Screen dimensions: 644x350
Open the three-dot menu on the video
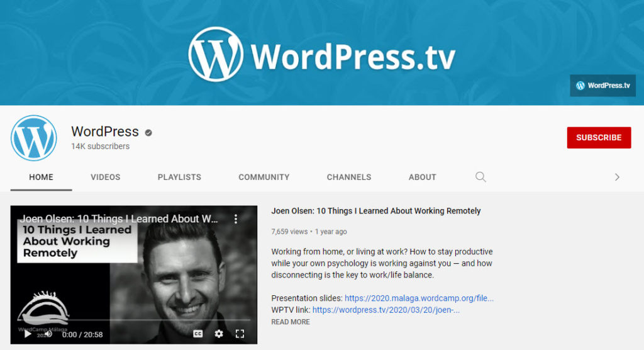click(236, 219)
